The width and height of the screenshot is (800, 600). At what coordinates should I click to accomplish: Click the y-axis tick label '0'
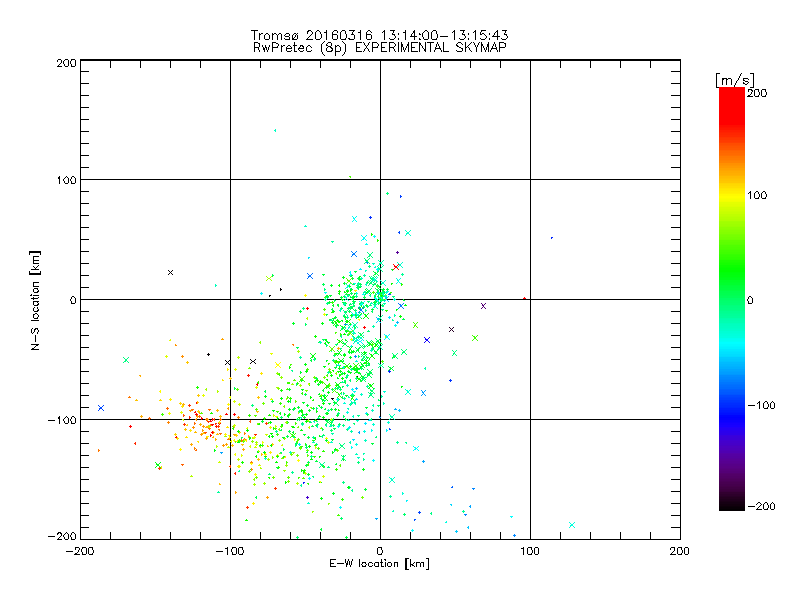coord(73,300)
